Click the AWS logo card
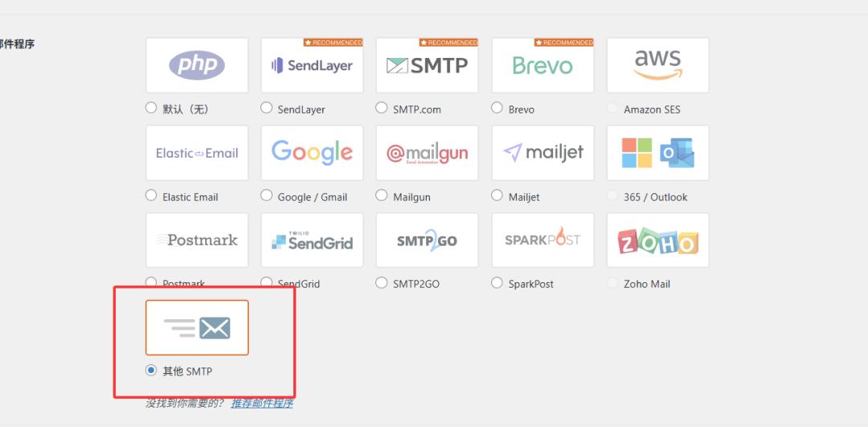This screenshot has width=868, height=427. [x=658, y=65]
